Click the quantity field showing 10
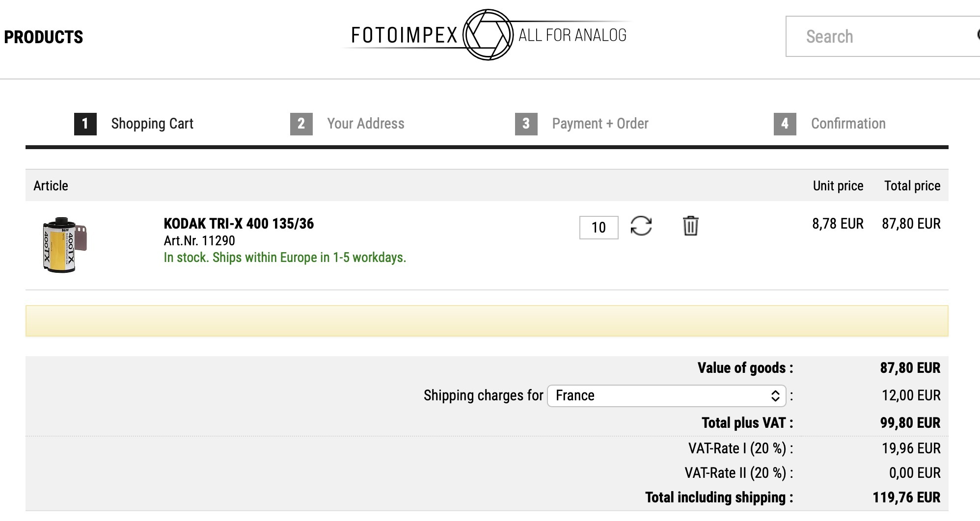 (599, 228)
